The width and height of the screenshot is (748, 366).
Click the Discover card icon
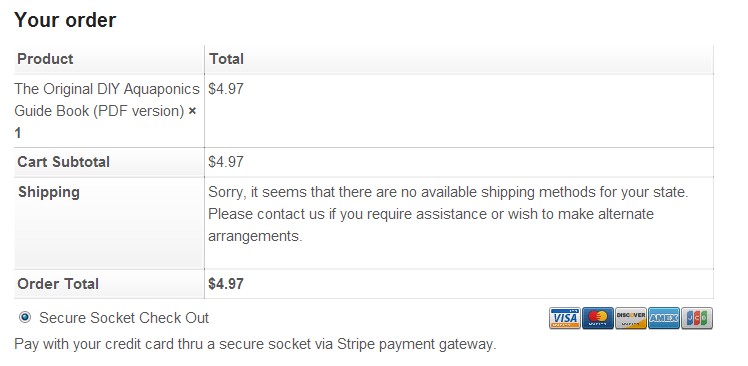point(631,318)
